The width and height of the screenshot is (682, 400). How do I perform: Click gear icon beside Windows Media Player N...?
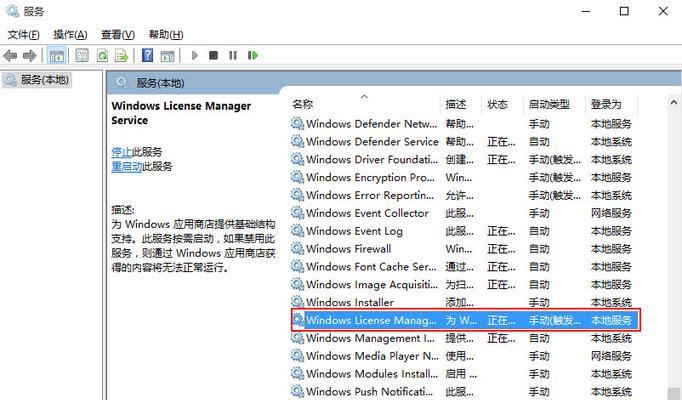tap(298, 356)
